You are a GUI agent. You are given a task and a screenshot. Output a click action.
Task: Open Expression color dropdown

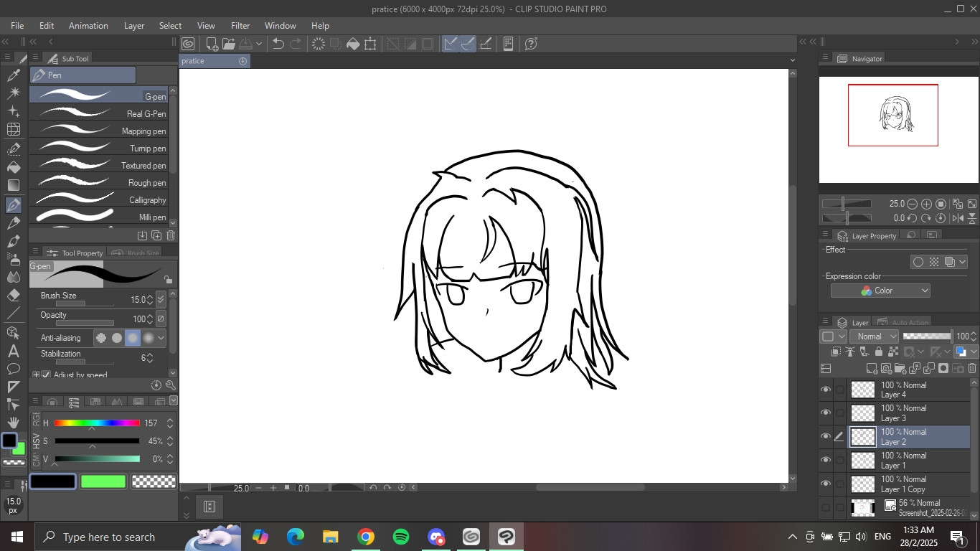880,291
